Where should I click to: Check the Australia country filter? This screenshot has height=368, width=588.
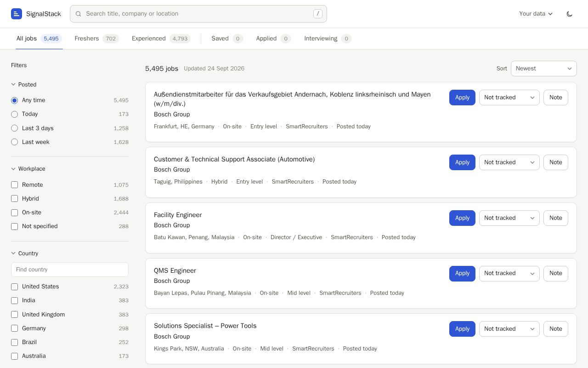pos(15,356)
